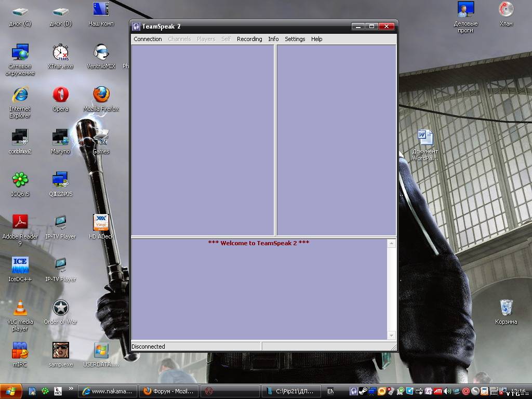The image size is (532, 399).
Task: Select the Хлам disc icon
Action: (506, 14)
